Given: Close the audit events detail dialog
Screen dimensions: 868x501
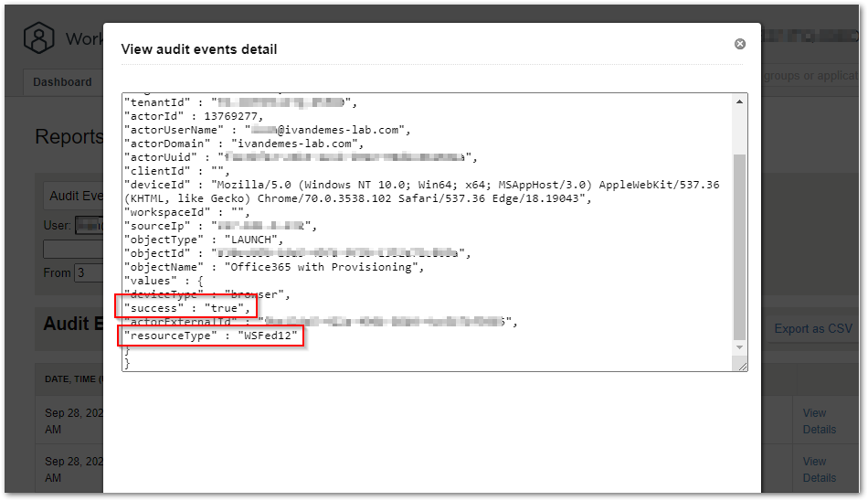Looking at the screenshot, I should 739,44.
